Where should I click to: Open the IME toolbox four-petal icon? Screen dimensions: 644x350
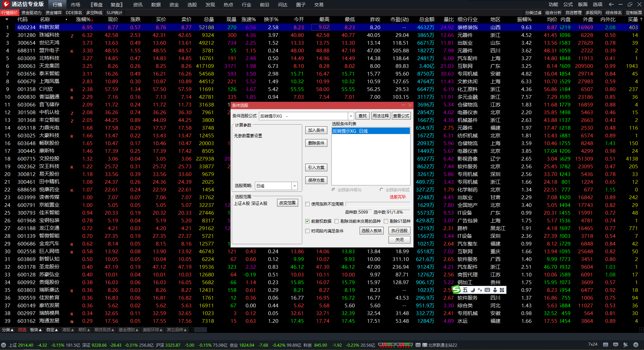[502, 290]
